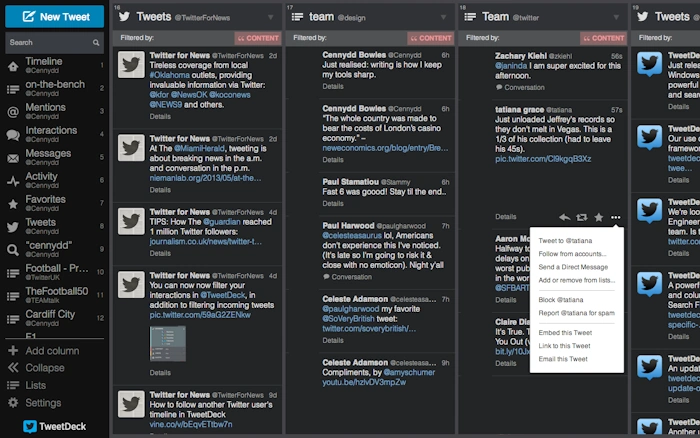Click Twitter bird icon in TwitterForNews column header
The width and height of the screenshot is (700, 438).
point(124,17)
